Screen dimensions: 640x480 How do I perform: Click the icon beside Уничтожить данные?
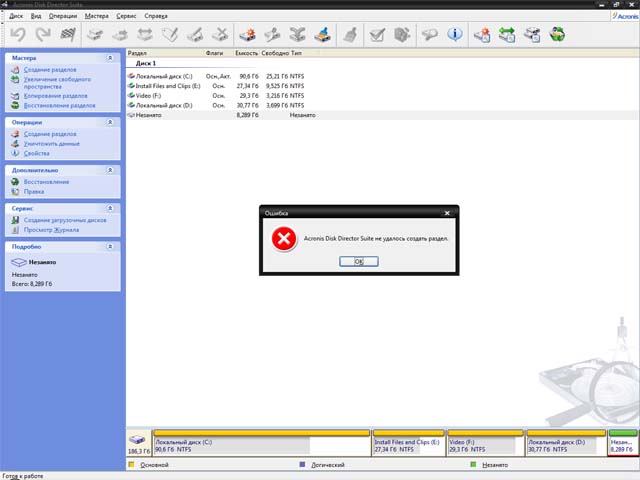[15, 144]
